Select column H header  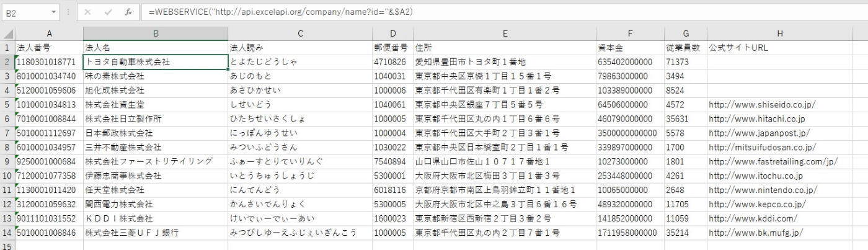(780, 33)
